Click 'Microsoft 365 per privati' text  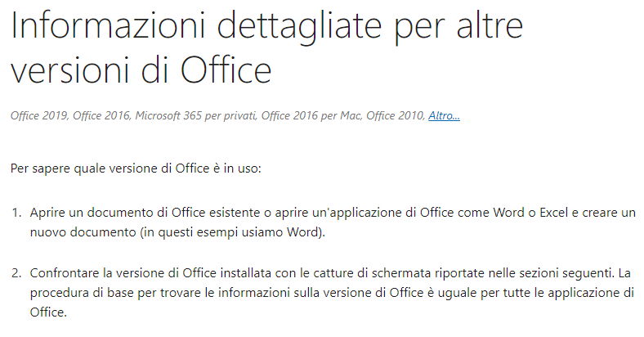pos(195,116)
